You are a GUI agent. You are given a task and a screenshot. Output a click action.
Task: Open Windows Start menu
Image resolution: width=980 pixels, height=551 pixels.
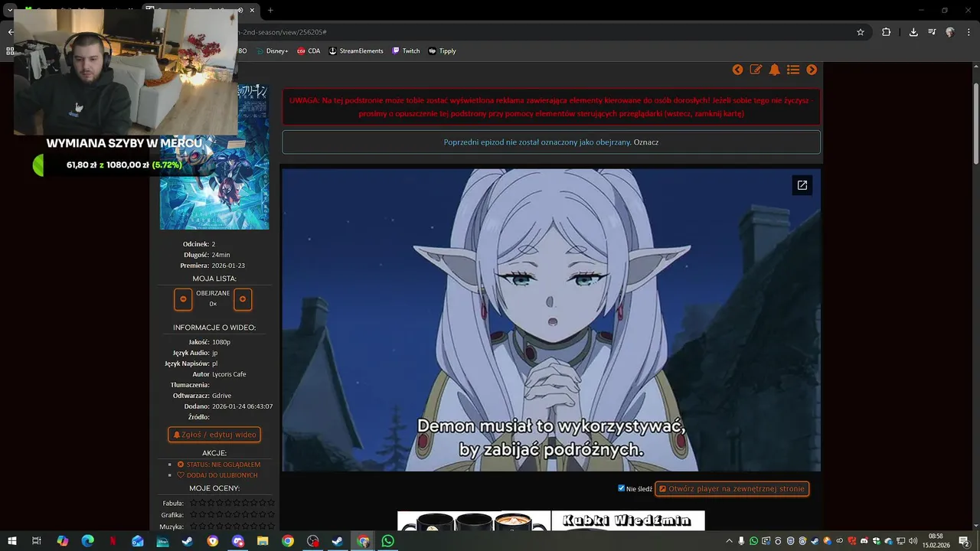11,541
